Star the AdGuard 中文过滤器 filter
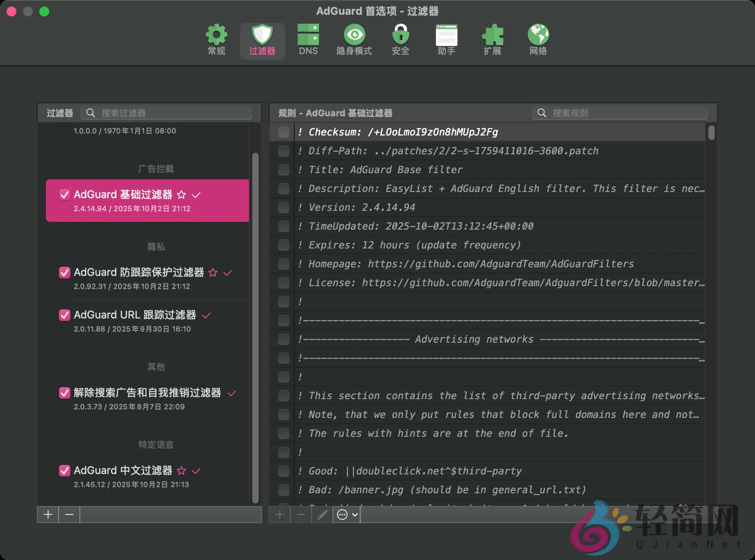This screenshot has width=755, height=560. (182, 471)
